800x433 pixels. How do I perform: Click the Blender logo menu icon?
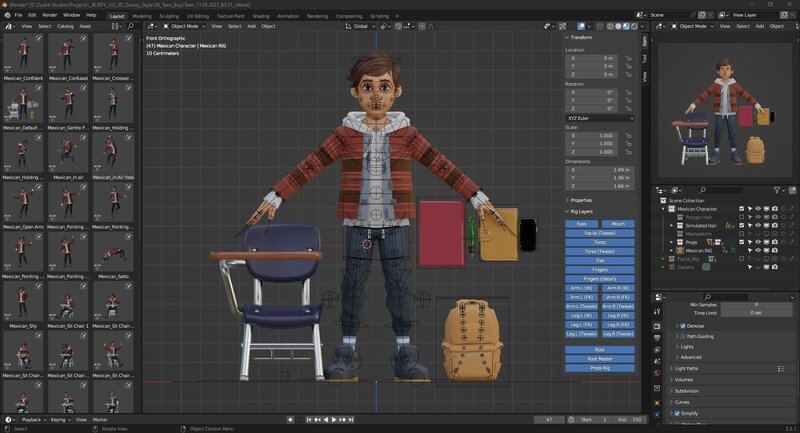pos(6,16)
